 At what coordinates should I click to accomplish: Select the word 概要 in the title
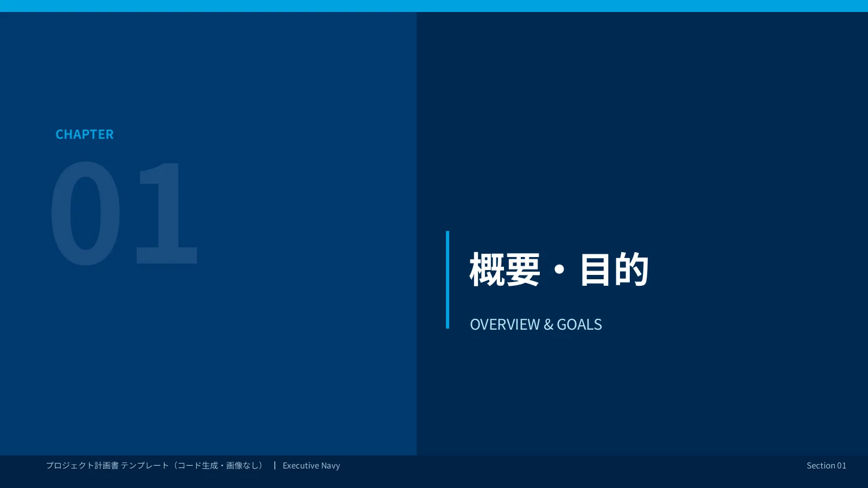(x=505, y=269)
